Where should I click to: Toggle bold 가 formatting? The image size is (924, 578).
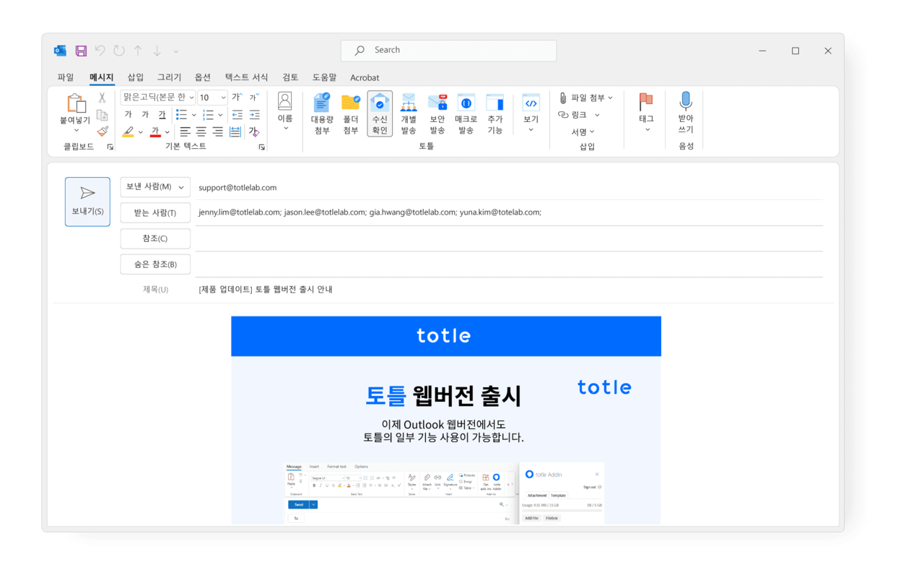point(128,114)
